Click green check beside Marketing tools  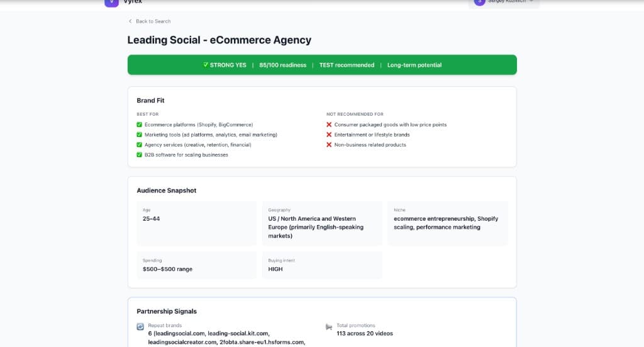pyautogui.click(x=139, y=135)
